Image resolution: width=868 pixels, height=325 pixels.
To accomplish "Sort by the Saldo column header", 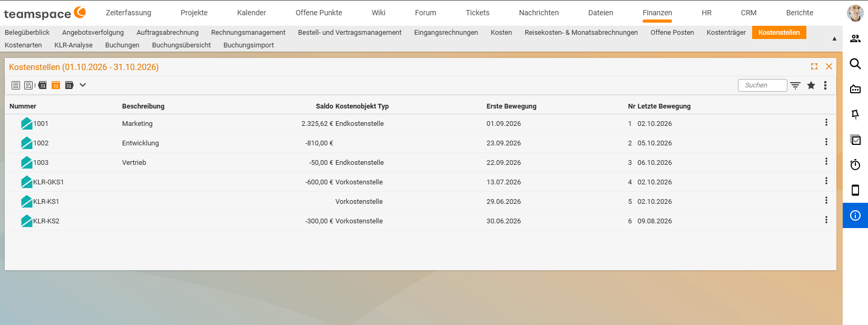I will click(x=324, y=106).
